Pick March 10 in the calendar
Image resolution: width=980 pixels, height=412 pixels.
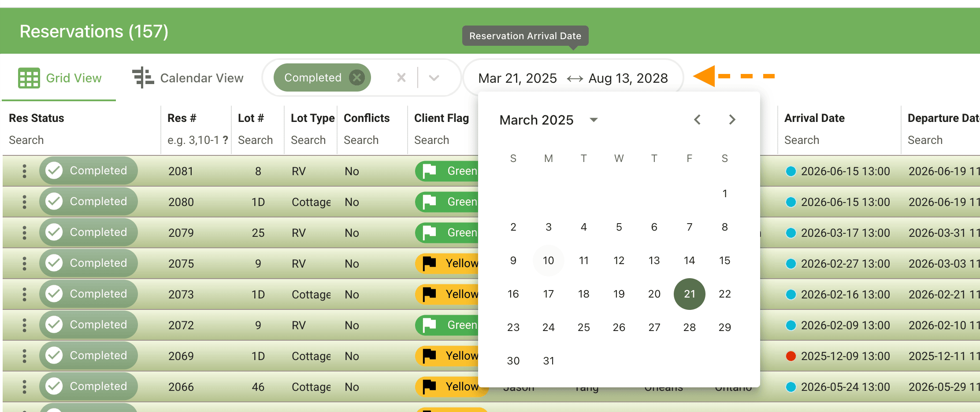[548, 261]
